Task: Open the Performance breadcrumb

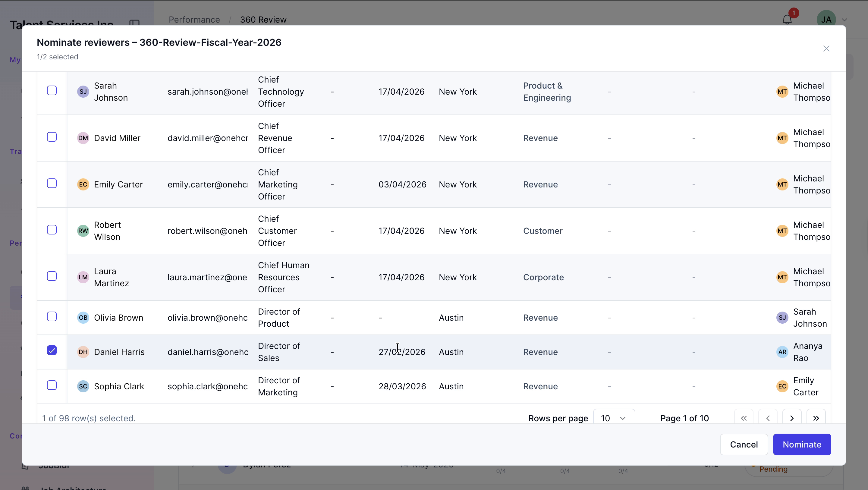Action: click(194, 20)
